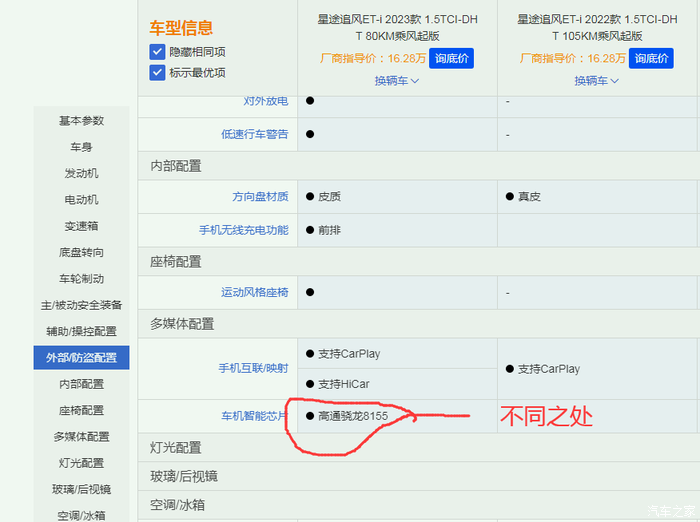Click the 车机智能芯片 parameter link
This screenshot has width=700, height=522.
coord(254,415)
